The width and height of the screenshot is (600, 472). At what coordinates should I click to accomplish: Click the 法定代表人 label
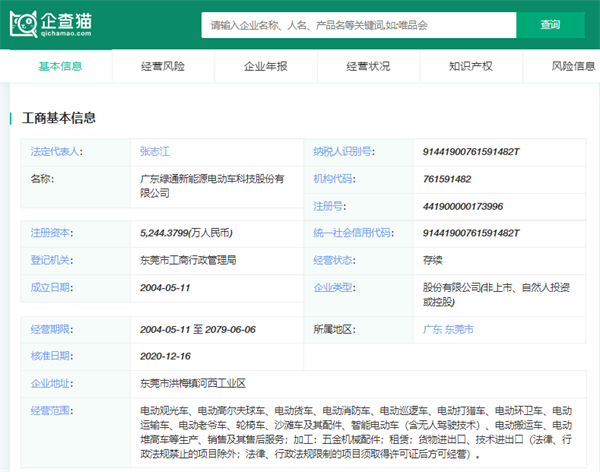click(x=57, y=152)
